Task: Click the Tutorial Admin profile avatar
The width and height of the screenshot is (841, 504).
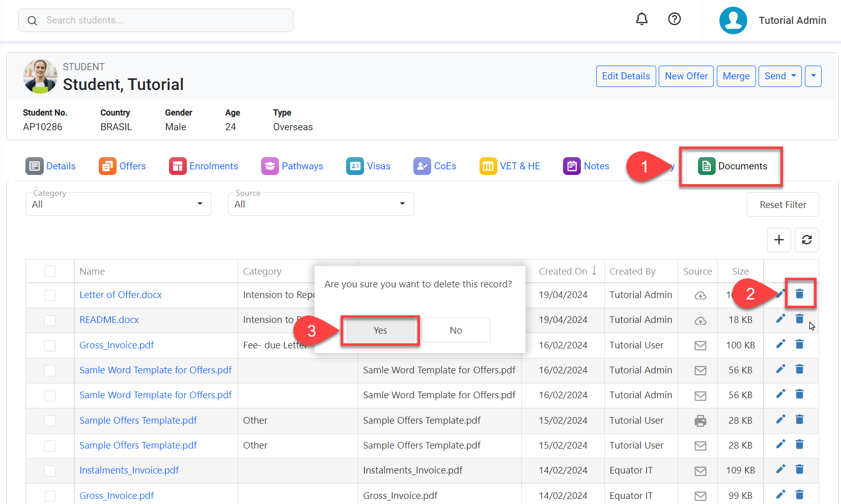Action: point(733,20)
